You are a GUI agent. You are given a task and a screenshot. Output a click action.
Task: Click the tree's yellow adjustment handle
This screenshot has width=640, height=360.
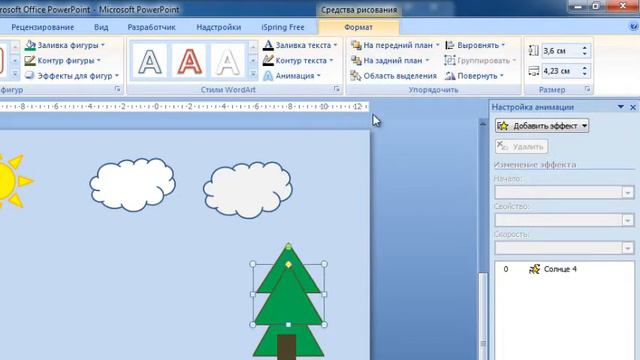click(289, 264)
